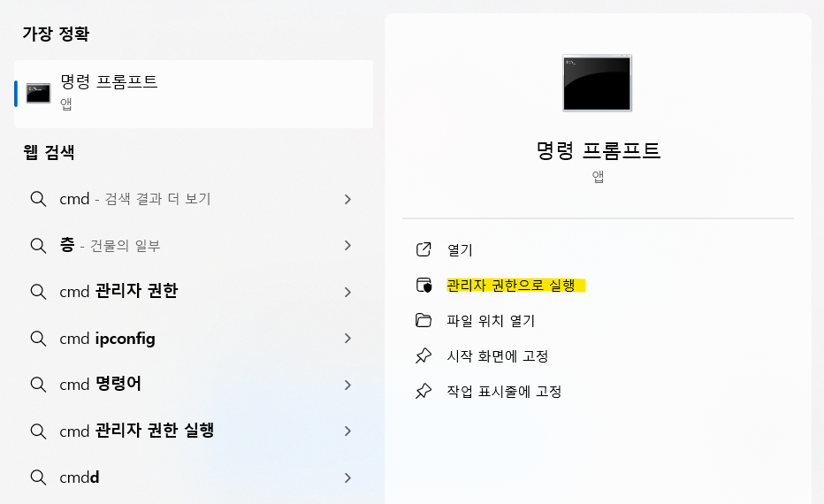Click the magnifier icon beside cmdd
Viewport: 824px width, 504px height.
point(38,477)
